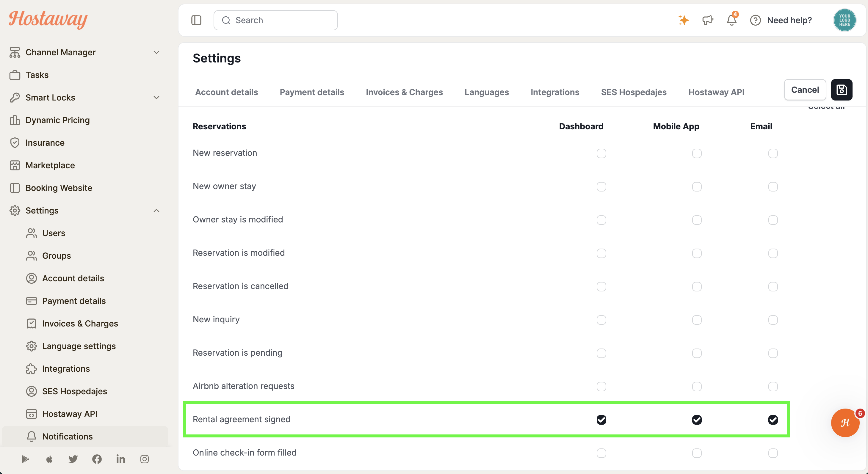Click the Need help question icon
Viewport: 868px width, 474px height.
click(x=756, y=20)
